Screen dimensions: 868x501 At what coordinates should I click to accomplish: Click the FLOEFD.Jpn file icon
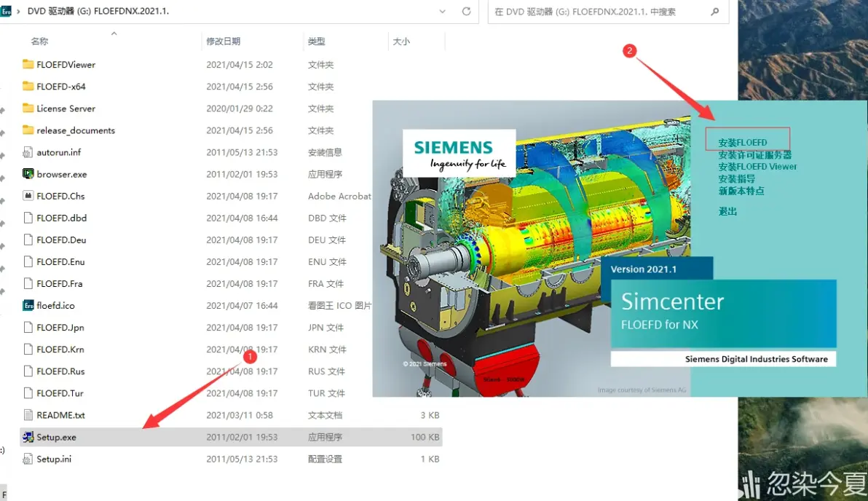point(28,328)
